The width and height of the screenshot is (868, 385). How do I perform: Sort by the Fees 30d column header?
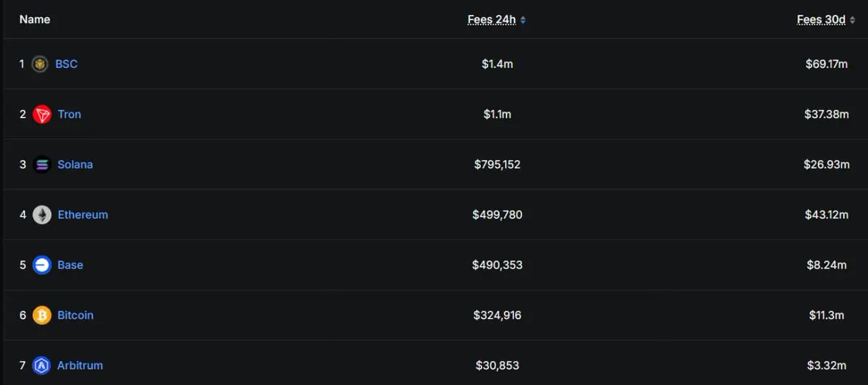coord(821,20)
